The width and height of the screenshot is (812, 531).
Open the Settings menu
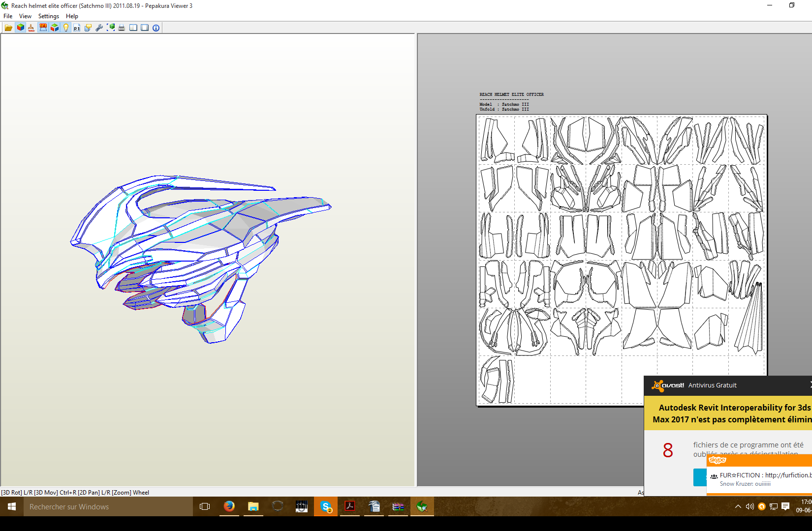click(49, 16)
